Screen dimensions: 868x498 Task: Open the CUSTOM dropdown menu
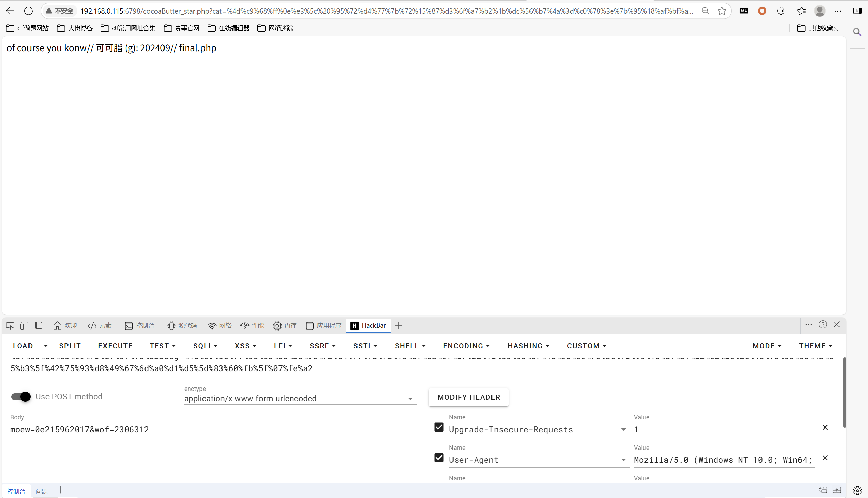pos(586,346)
